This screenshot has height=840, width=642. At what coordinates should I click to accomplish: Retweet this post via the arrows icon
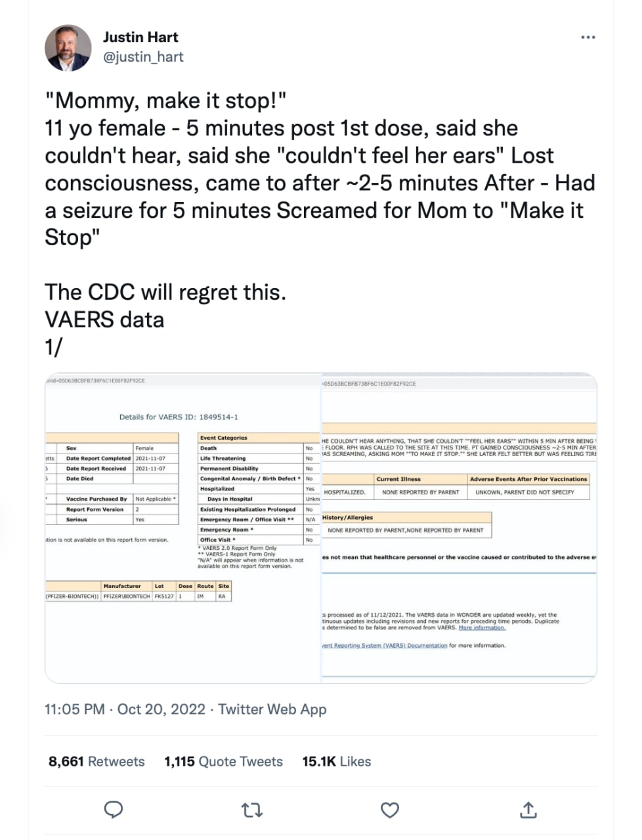click(252, 810)
